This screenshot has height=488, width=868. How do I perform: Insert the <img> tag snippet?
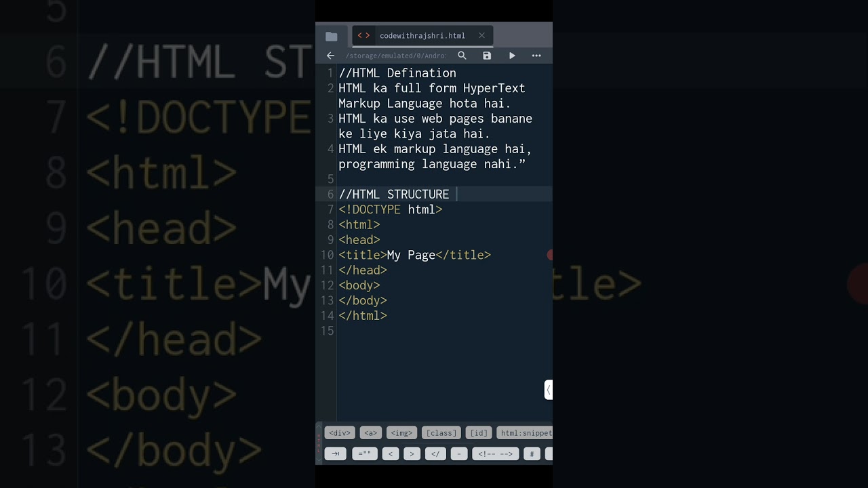tap(402, 433)
